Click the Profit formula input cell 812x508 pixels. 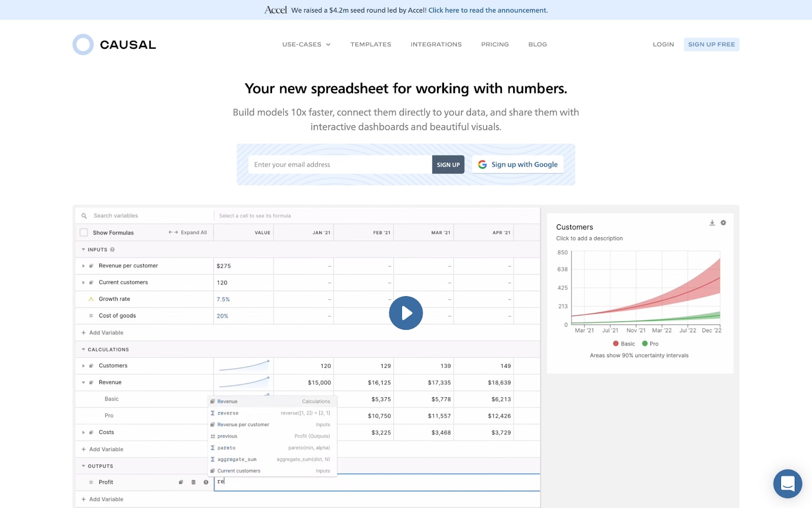(377, 482)
